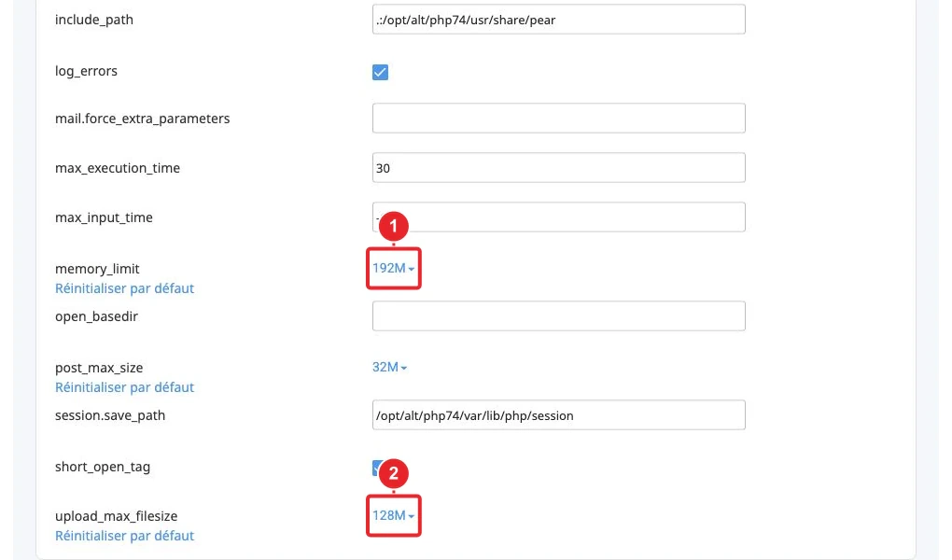Click the max_execution_time label text
This screenshot has height=560, width=952.
[x=118, y=168]
